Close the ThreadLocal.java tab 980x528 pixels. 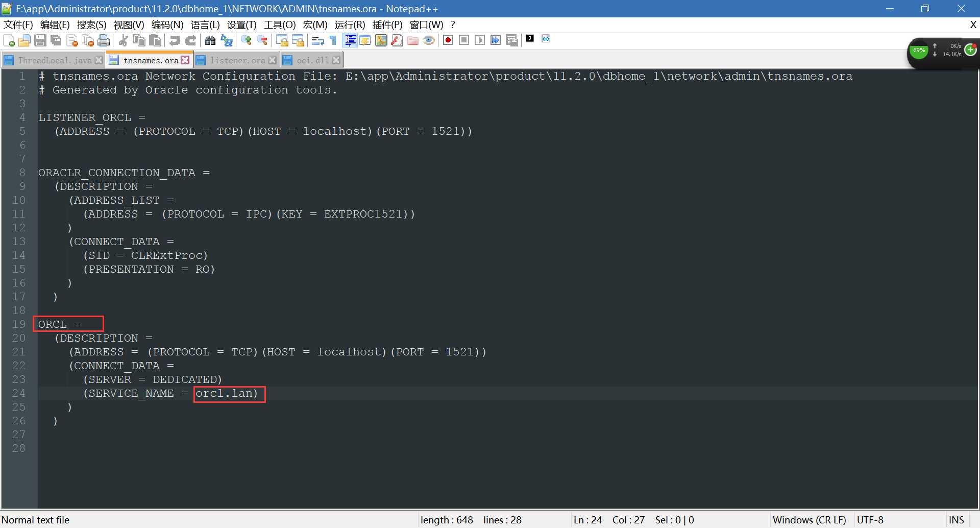(x=99, y=60)
